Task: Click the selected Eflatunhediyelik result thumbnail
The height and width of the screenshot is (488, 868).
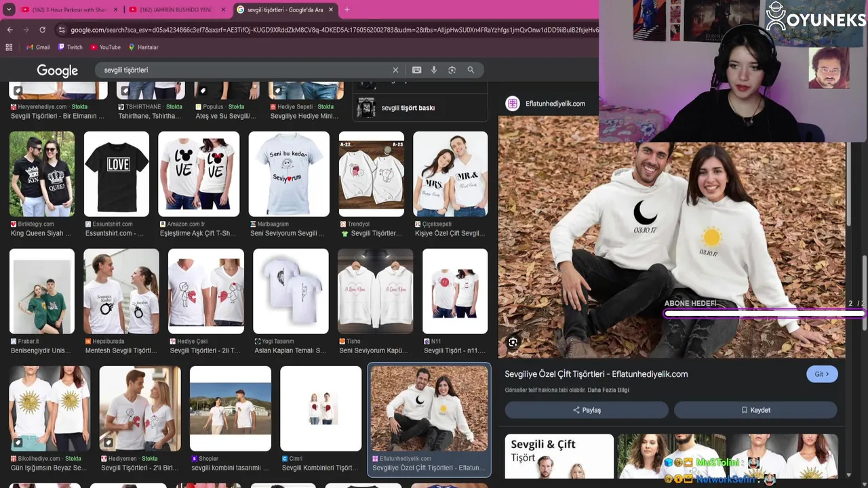Action: [x=429, y=409]
